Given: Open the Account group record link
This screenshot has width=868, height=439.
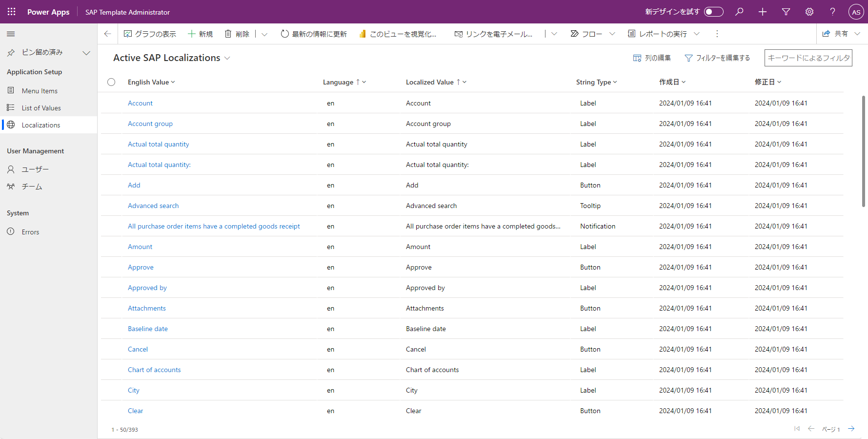Looking at the screenshot, I should click(150, 124).
